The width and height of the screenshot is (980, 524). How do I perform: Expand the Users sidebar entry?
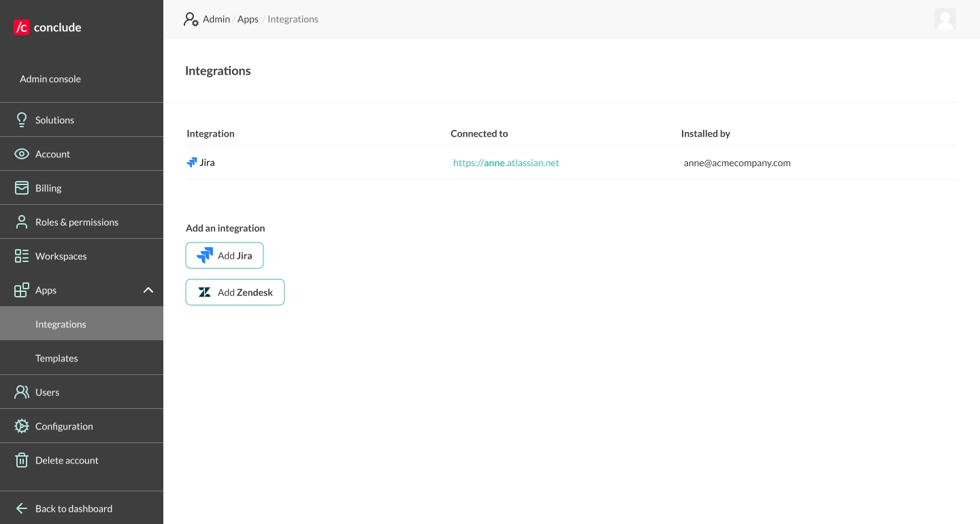click(47, 392)
